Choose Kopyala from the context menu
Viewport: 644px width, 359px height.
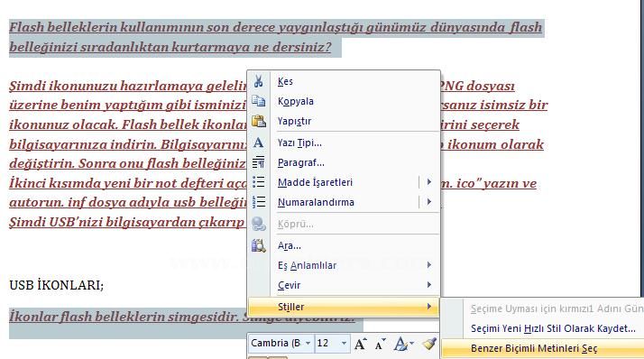(x=345, y=101)
